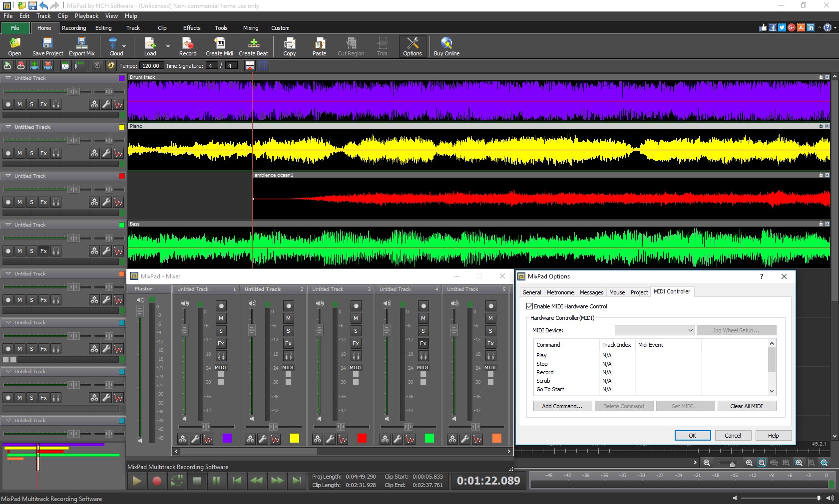
Task: Collapse the first Untitled Track header arrow
Action: tap(8, 78)
